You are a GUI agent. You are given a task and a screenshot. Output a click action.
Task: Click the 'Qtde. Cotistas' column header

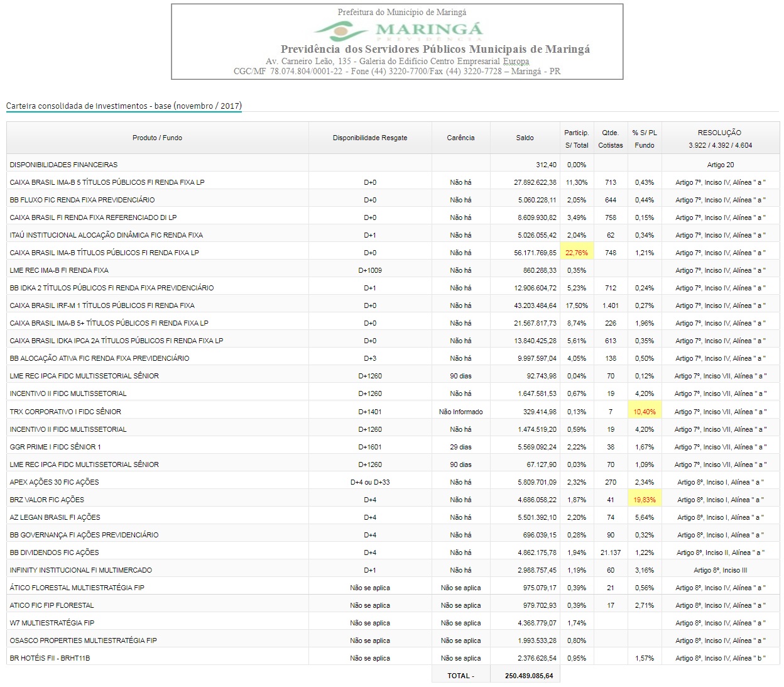click(610, 138)
